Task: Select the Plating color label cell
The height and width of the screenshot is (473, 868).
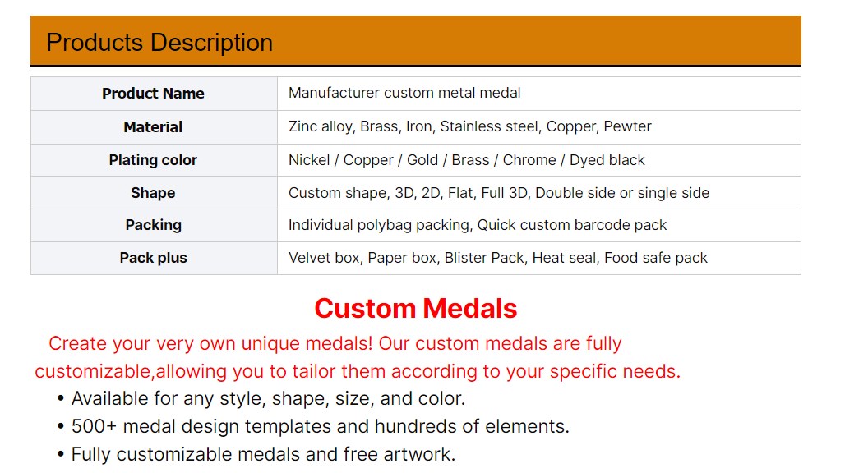Action: click(154, 160)
